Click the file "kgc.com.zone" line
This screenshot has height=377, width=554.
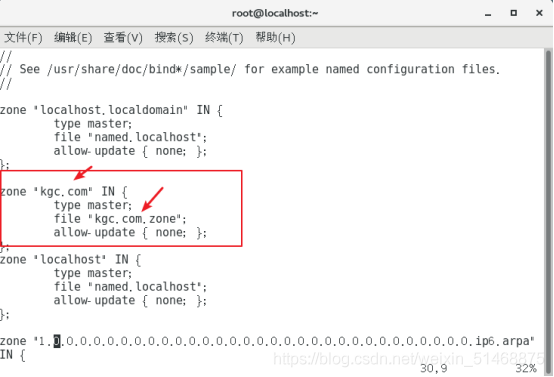point(120,219)
